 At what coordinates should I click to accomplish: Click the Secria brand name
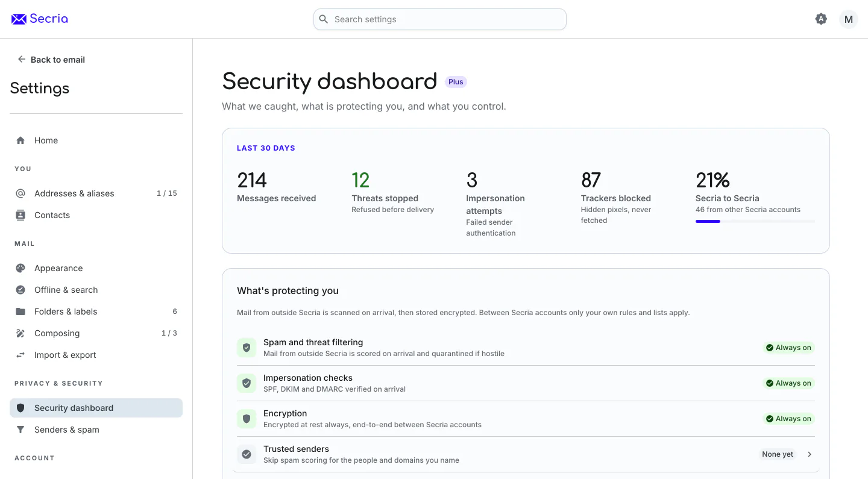49,19
